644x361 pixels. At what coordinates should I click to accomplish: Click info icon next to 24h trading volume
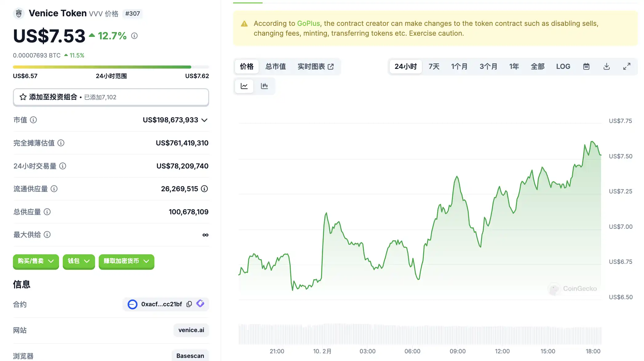(63, 166)
